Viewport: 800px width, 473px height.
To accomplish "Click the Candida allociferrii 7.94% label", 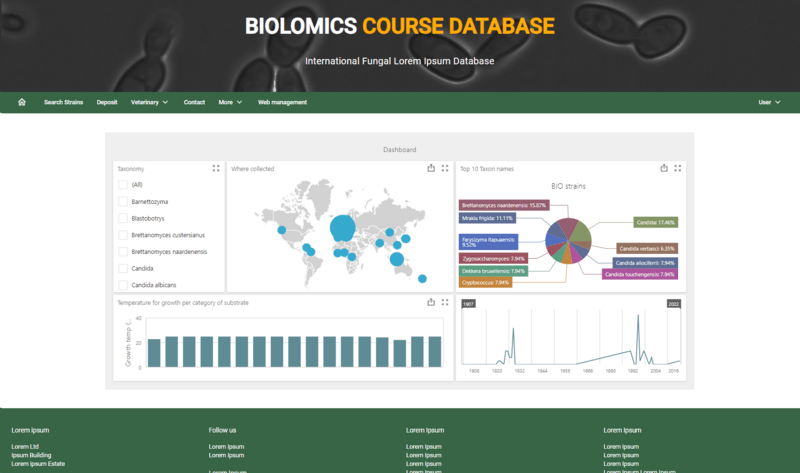I will coord(645,263).
